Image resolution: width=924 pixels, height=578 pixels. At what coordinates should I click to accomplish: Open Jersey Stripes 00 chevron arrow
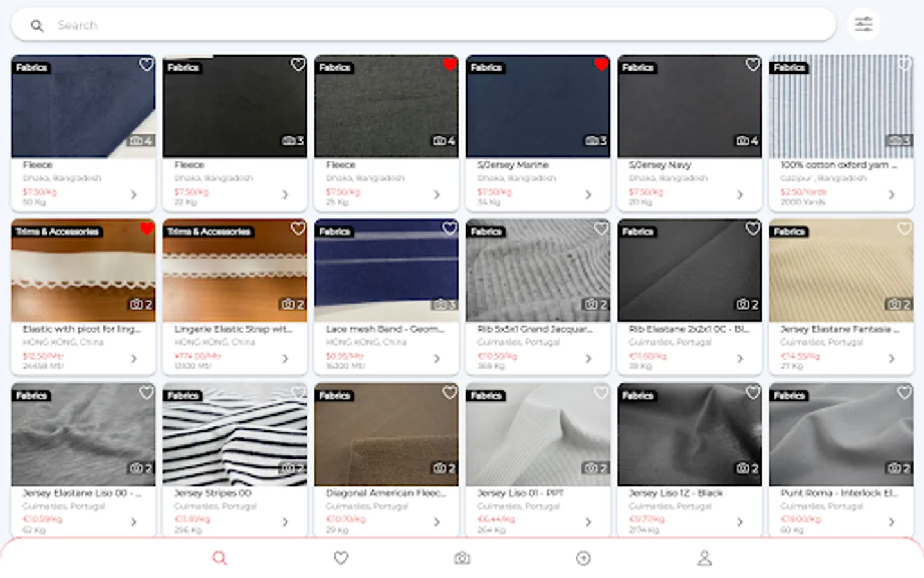(286, 522)
